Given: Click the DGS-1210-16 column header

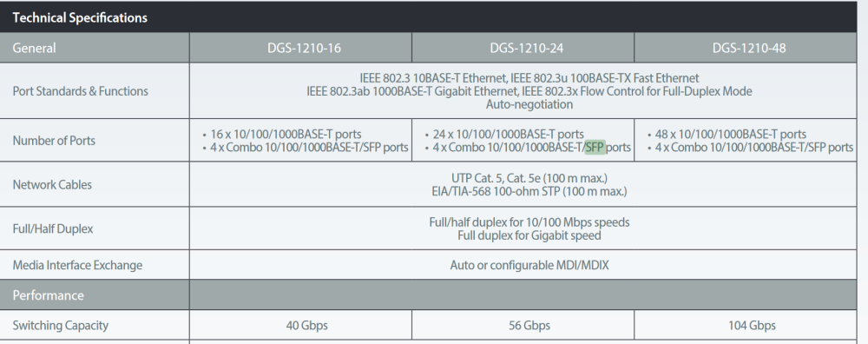Looking at the screenshot, I should (x=304, y=48).
